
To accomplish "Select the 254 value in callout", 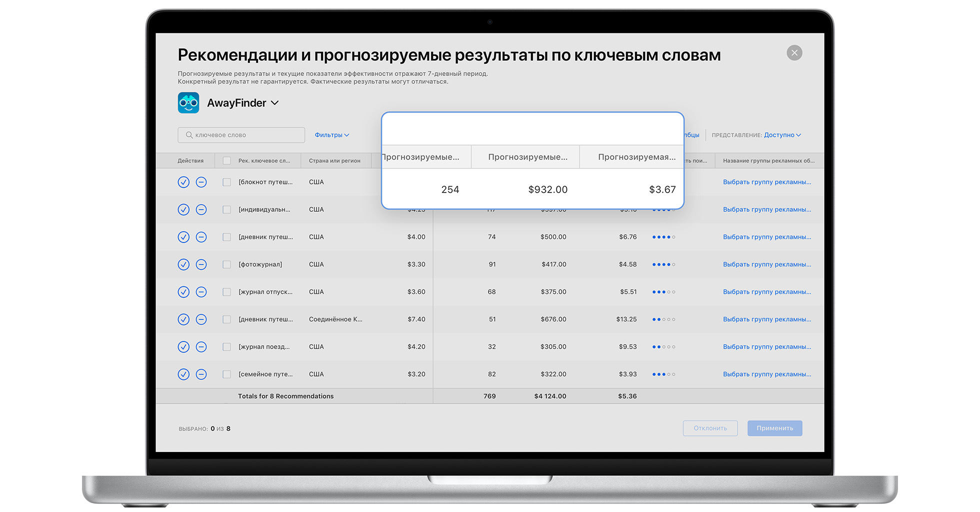I will [x=450, y=189].
